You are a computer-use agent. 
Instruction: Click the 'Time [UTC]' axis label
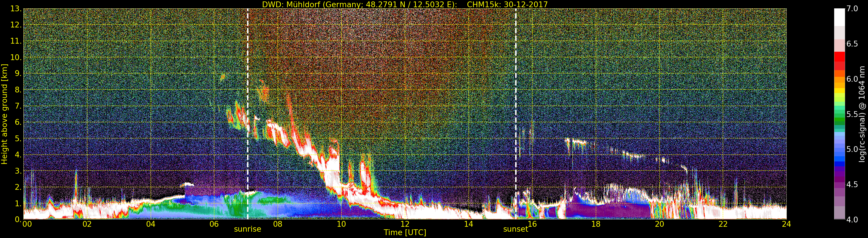pos(405,233)
